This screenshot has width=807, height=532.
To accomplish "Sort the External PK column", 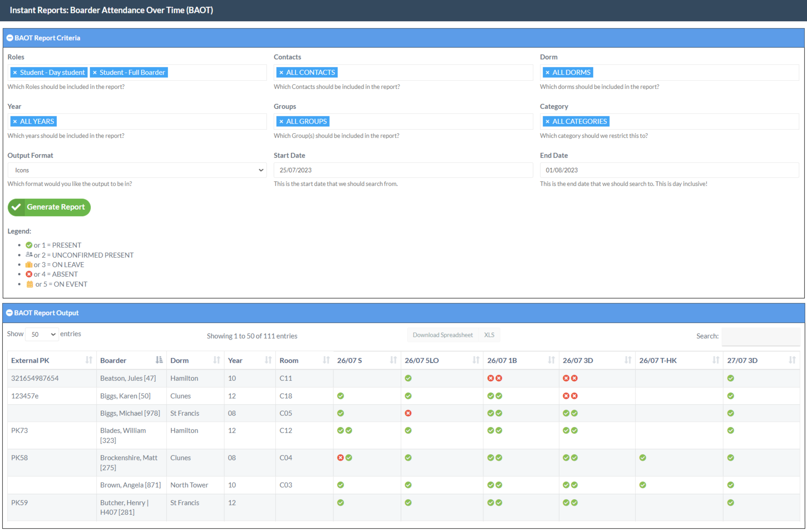I will tap(89, 360).
